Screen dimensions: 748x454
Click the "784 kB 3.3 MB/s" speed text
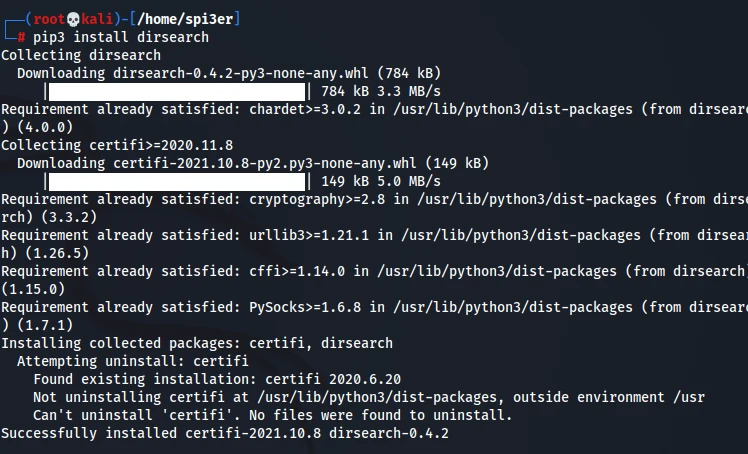tap(380, 91)
